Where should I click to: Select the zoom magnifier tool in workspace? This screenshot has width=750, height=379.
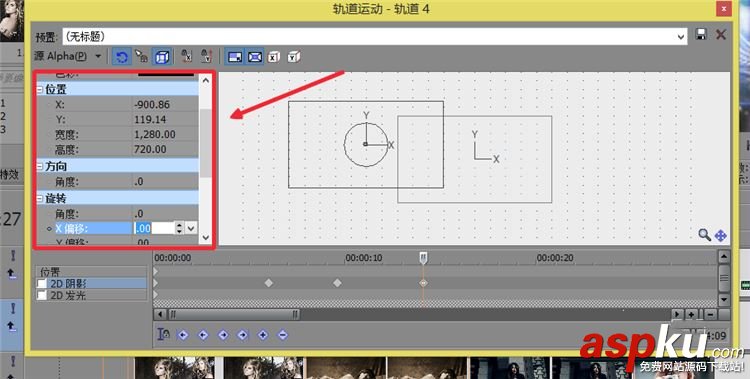click(x=704, y=235)
